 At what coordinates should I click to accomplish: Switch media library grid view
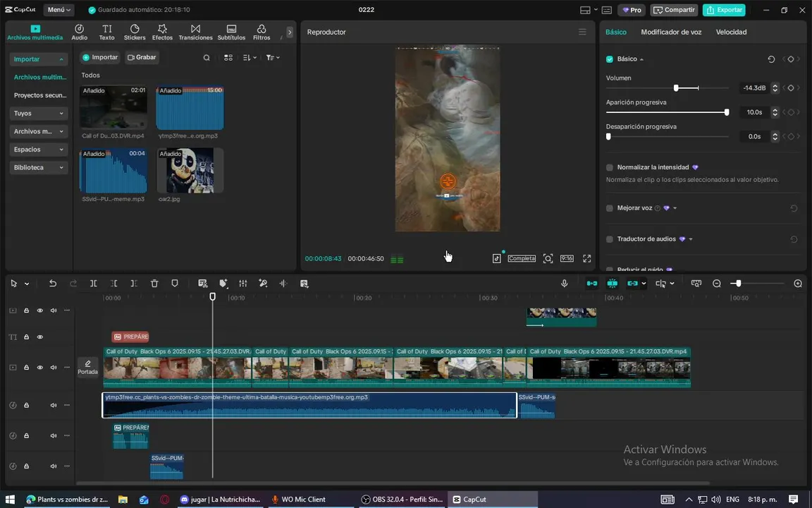click(x=228, y=58)
